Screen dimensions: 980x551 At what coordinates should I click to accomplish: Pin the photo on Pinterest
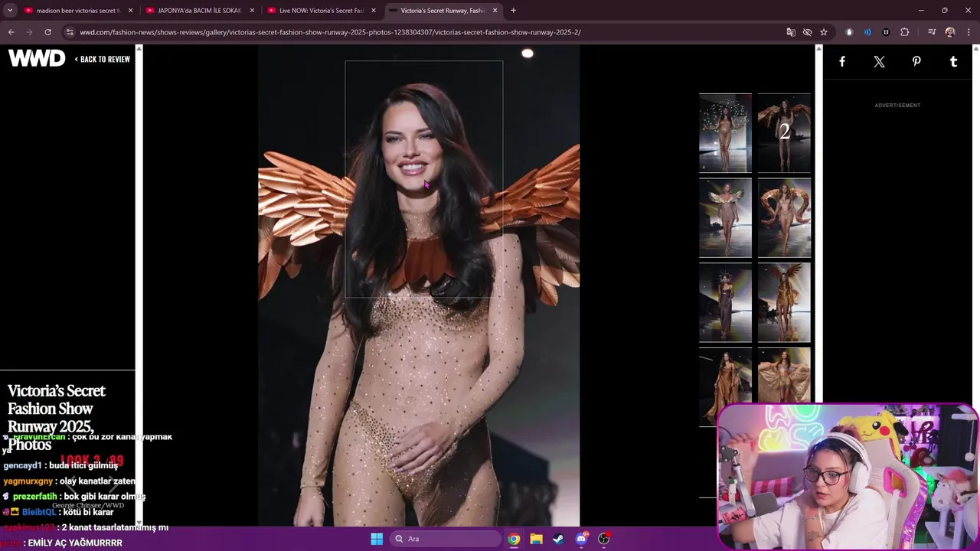click(x=916, y=62)
